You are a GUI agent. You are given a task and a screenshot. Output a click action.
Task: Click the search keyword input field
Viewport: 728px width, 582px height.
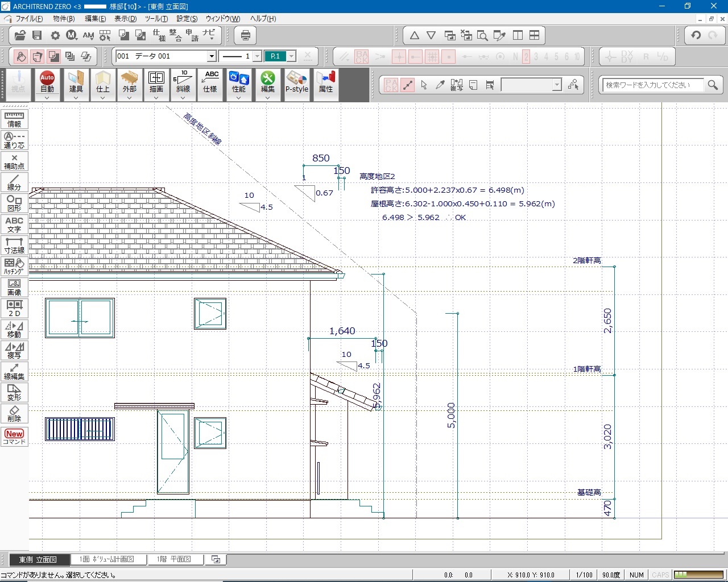652,85
